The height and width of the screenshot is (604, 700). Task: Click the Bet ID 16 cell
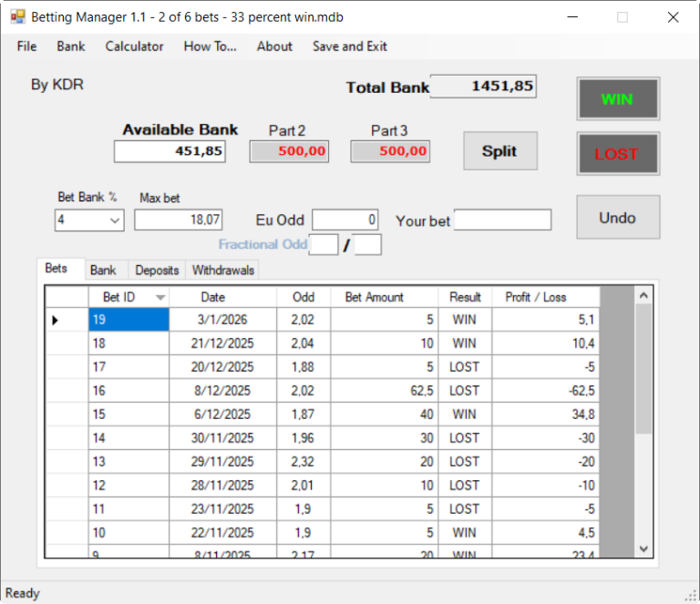[129, 391]
